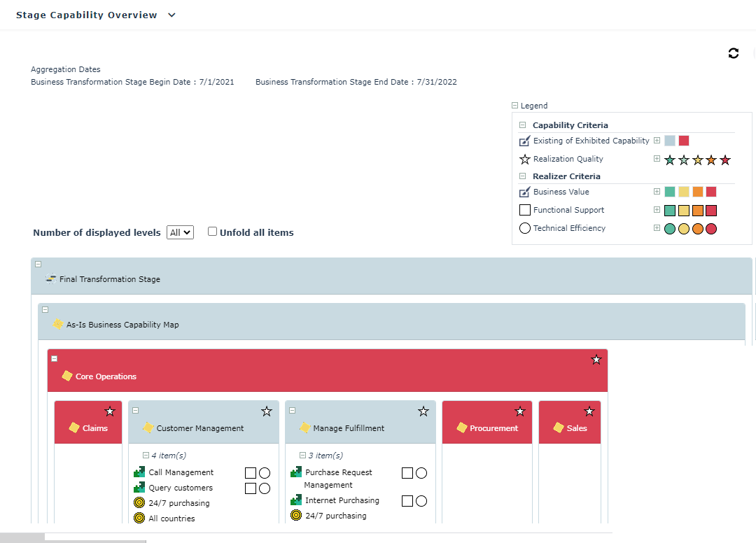Collapse the Legend panel
The width and height of the screenshot is (756, 543).
(x=515, y=106)
